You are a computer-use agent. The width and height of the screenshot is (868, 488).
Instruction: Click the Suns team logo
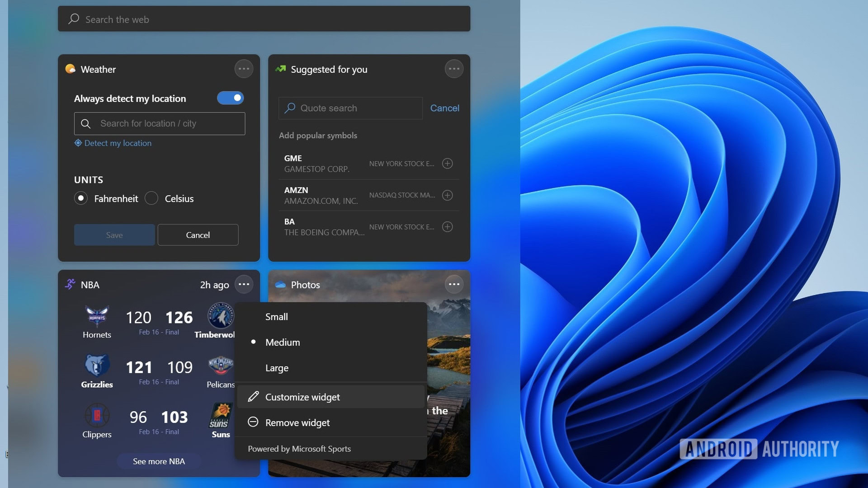(221, 416)
